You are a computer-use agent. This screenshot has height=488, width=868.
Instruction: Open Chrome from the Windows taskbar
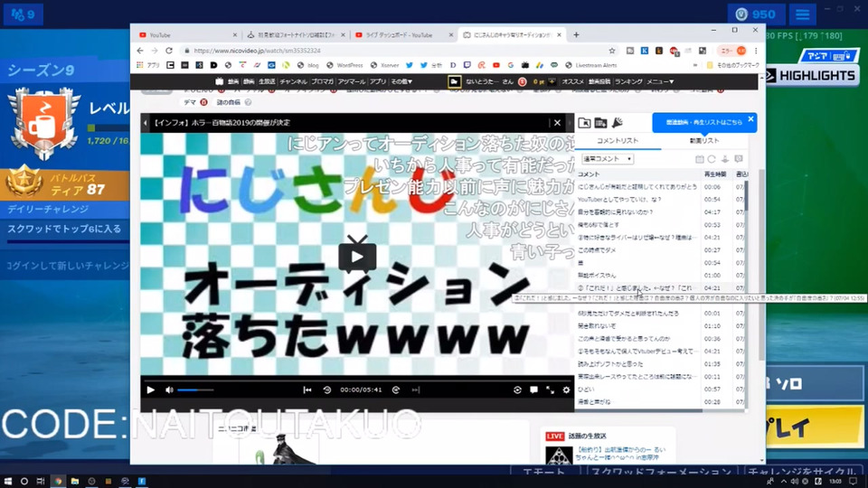[x=58, y=482]
